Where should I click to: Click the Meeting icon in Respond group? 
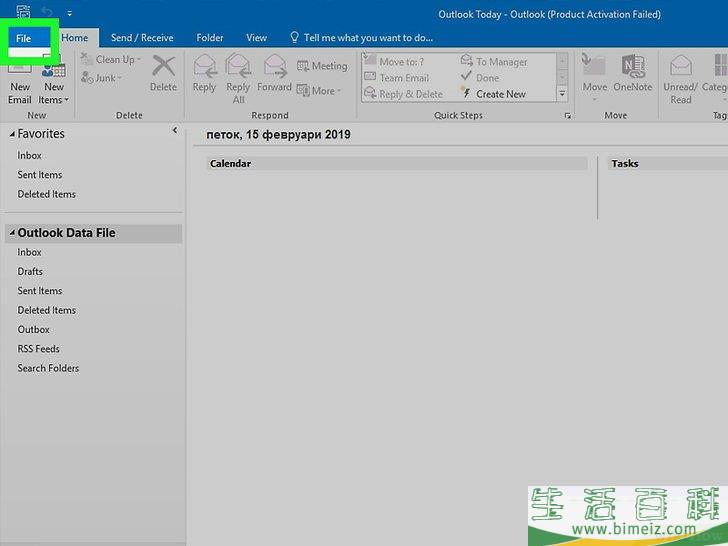tap(322, 66)
